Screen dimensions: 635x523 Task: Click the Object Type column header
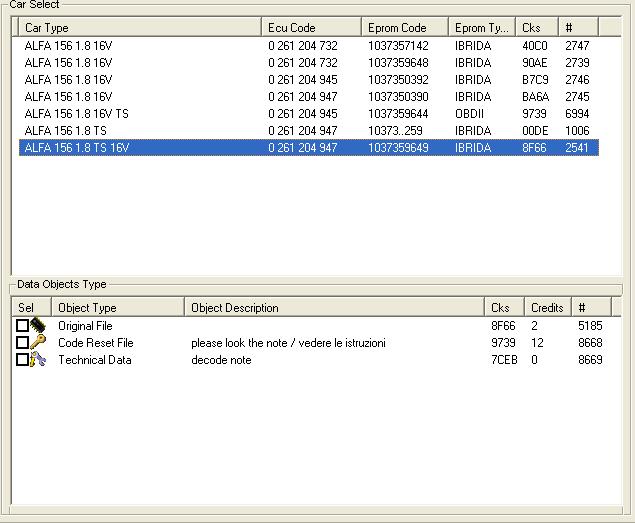[x=118, y=308]
